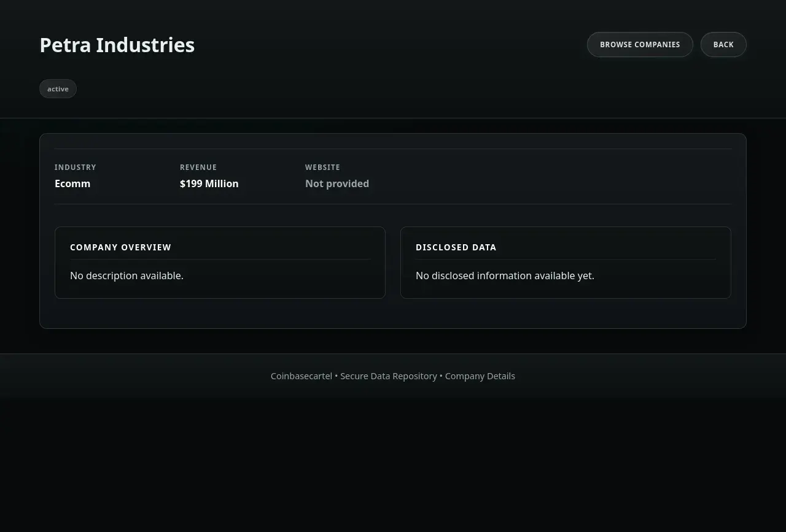
Task: Click the Petra Industries page title
Action: 117,45
